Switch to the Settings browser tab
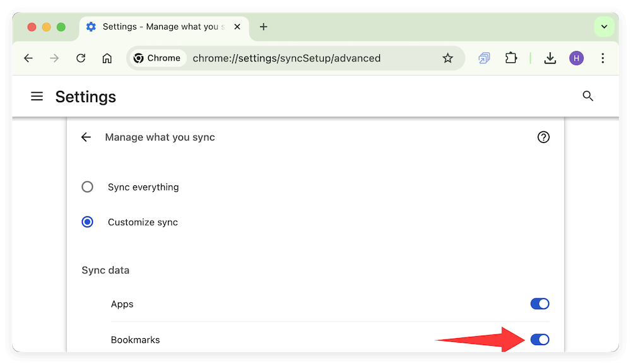Viewport: 631px width, 364px height. click(x=158, y=26)
